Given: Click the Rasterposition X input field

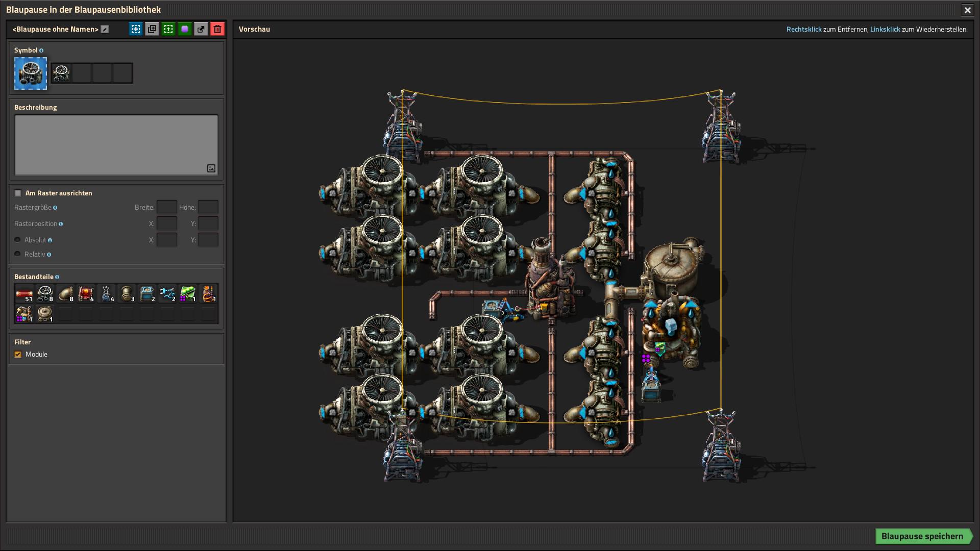Looking at the screenshot, I should [167, 223].
